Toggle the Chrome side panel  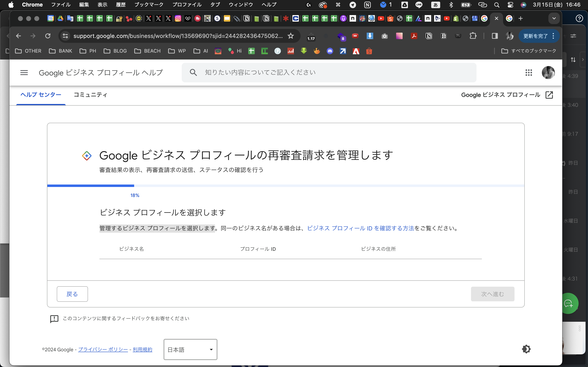coord(495,36)
